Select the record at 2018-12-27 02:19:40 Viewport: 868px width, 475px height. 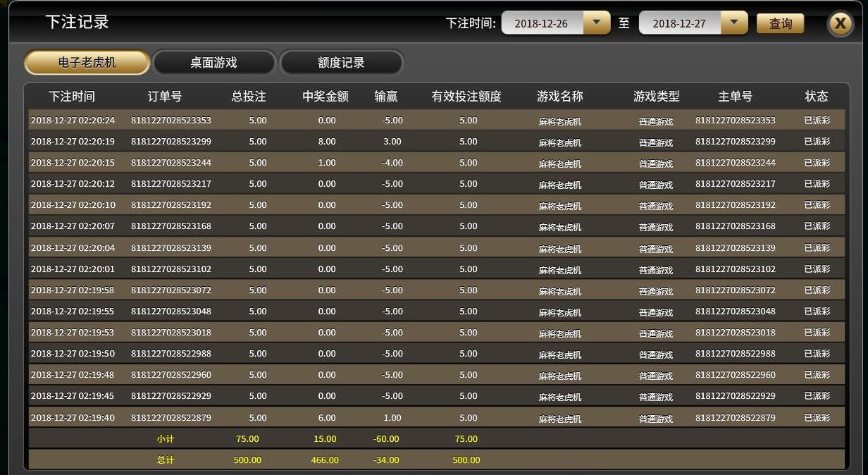(x=73, y=418)
